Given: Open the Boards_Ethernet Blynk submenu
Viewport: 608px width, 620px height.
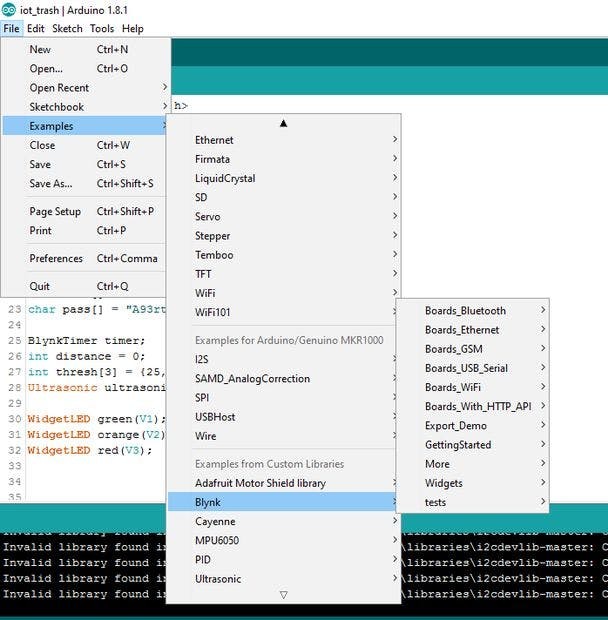Looking at the screenshot, I should click(473, 330).
